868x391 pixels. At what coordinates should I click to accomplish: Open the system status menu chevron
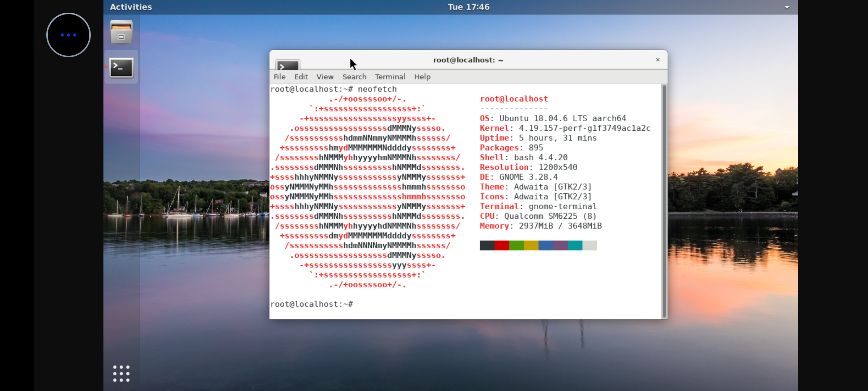[787, 7]
